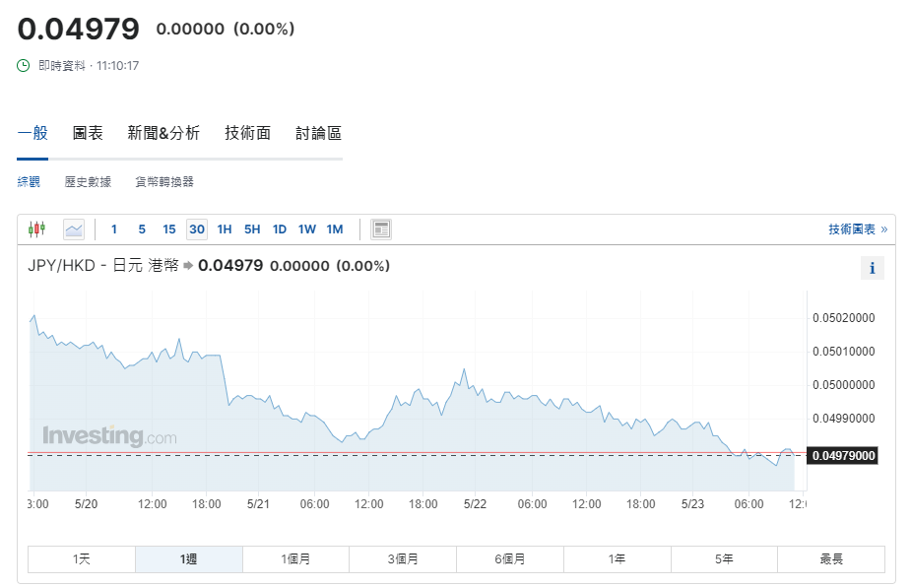
Task: Open the 貨幣轉換器 link
Action: coord(164,182)
